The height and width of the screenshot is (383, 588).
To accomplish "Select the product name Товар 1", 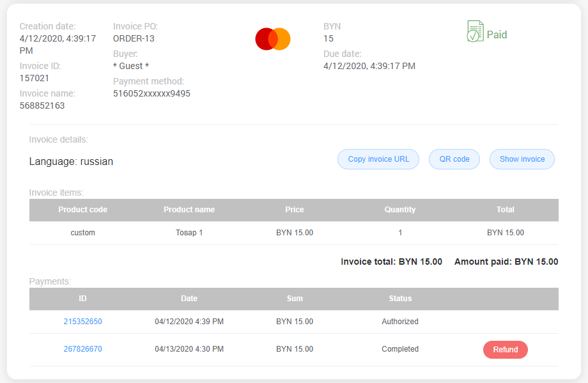I will tap(189, 232).
